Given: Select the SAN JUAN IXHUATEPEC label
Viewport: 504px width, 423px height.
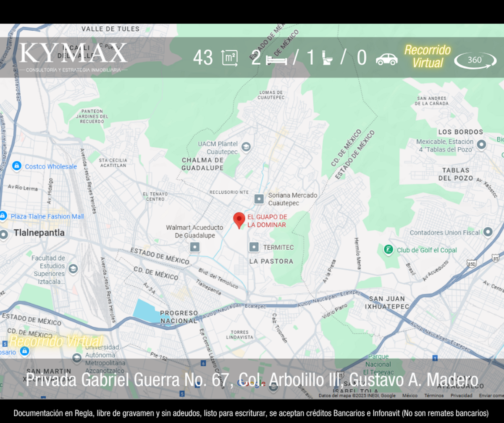Looking at the screenshot, I should [386, 302].
